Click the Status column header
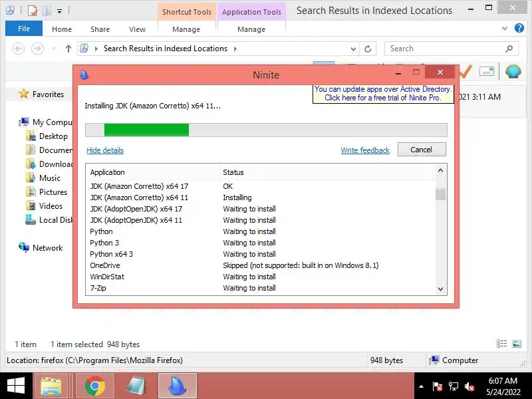532x399 pixels. 326,172
